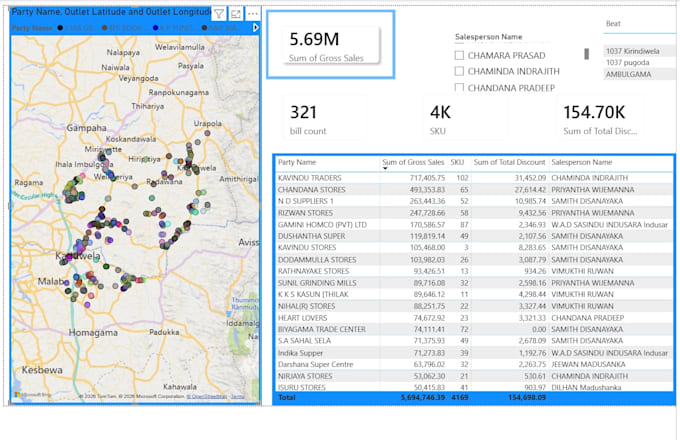Grab the Salesperson Name slicer scrollbar
This screenshot has height=440, width=680.
586,54
